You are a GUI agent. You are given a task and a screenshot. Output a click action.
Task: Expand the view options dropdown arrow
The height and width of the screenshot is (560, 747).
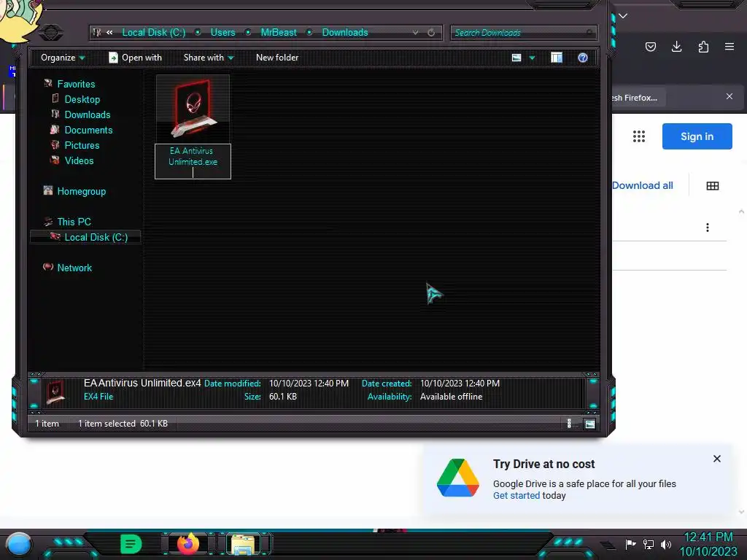click(532, 58)
